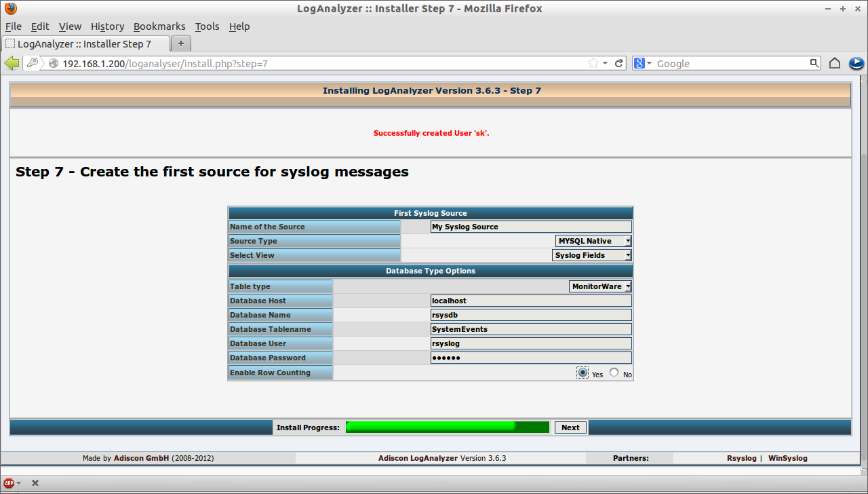Click the Name of the Source field
Screen dimensions: 868x494
click(531, 227)
